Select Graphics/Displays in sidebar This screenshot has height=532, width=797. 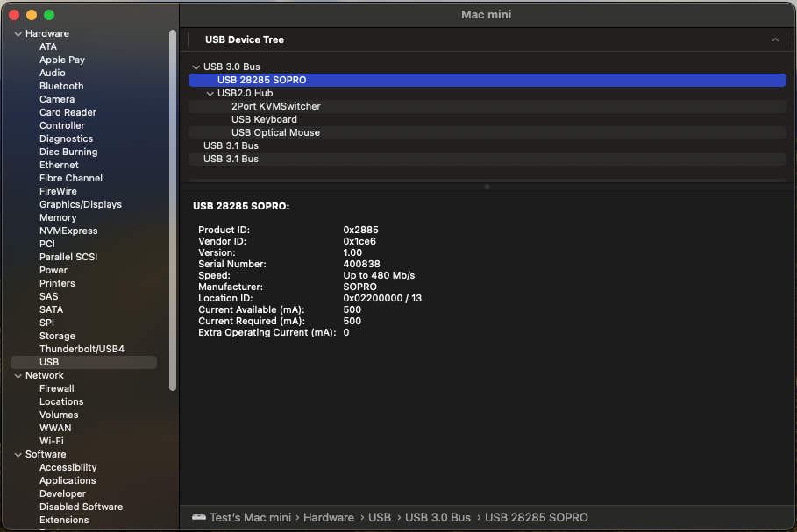[80, 204]
